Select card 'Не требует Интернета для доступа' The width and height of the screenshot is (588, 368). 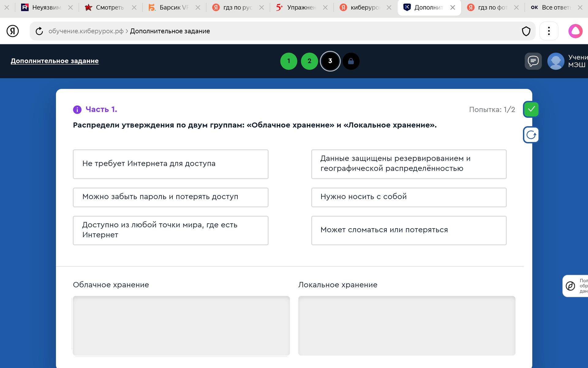pos(171,164)
